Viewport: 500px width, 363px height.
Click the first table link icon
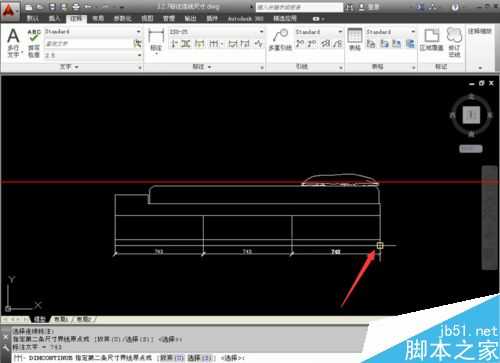371,44
